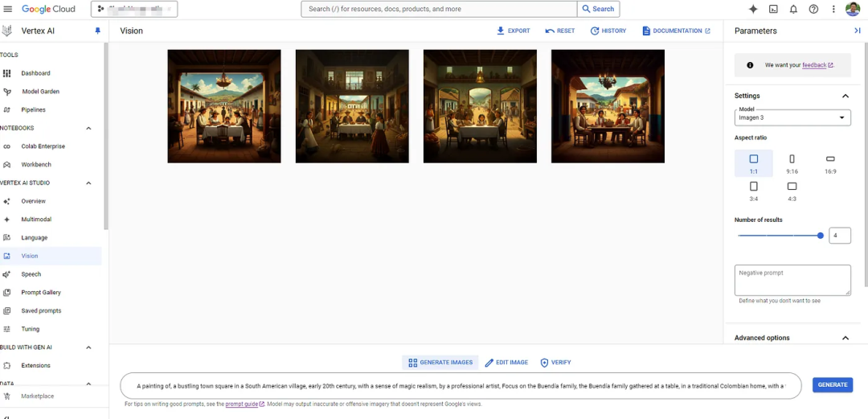Switch to Edit Image mode
Screen dimensions: 868x419
[x=506, y=363]
